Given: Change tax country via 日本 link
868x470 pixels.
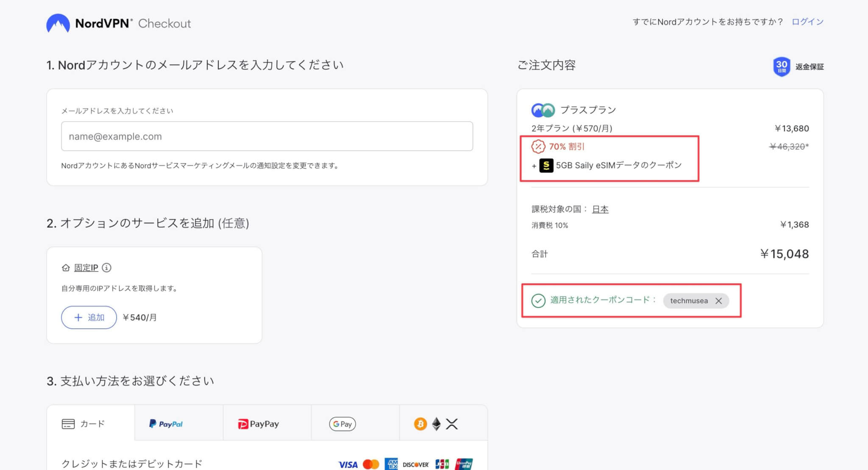Looking at the screenshot, I should pyautogui.click(x=600, y=209).
